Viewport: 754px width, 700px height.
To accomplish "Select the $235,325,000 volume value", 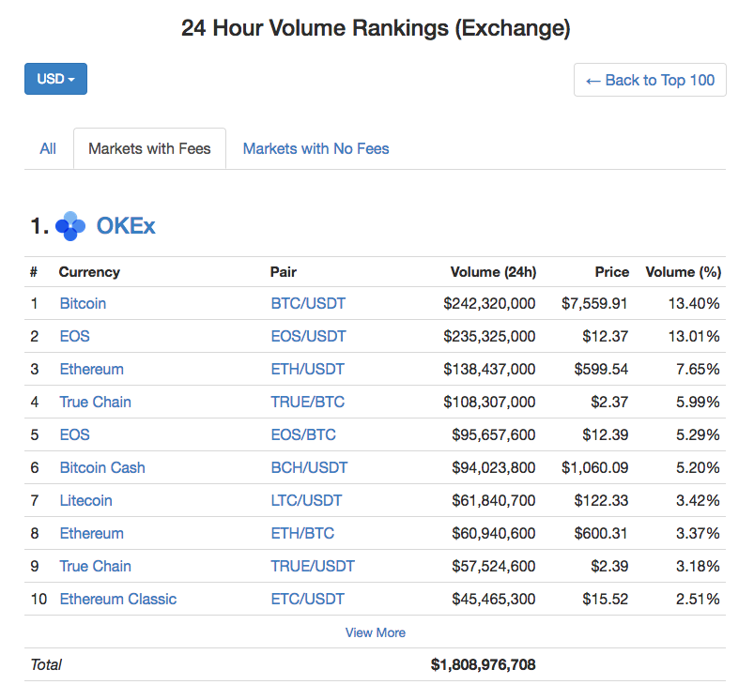I will click(489, 336).
